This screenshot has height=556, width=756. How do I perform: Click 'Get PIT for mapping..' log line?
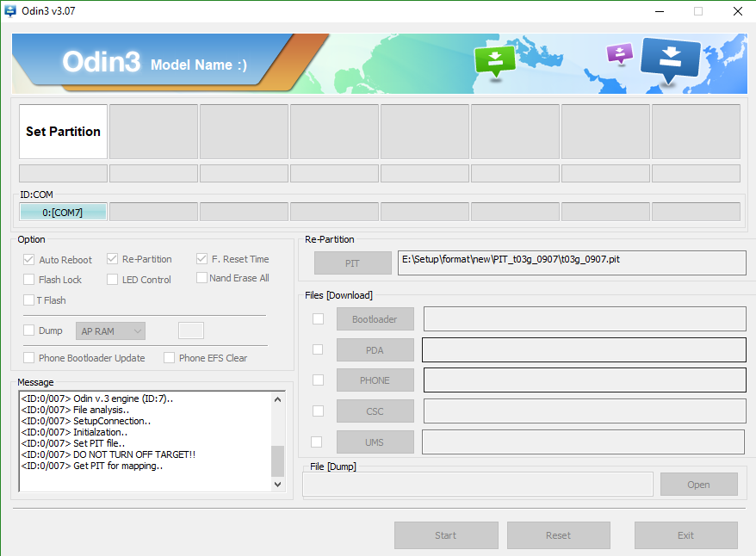point(91,466)
